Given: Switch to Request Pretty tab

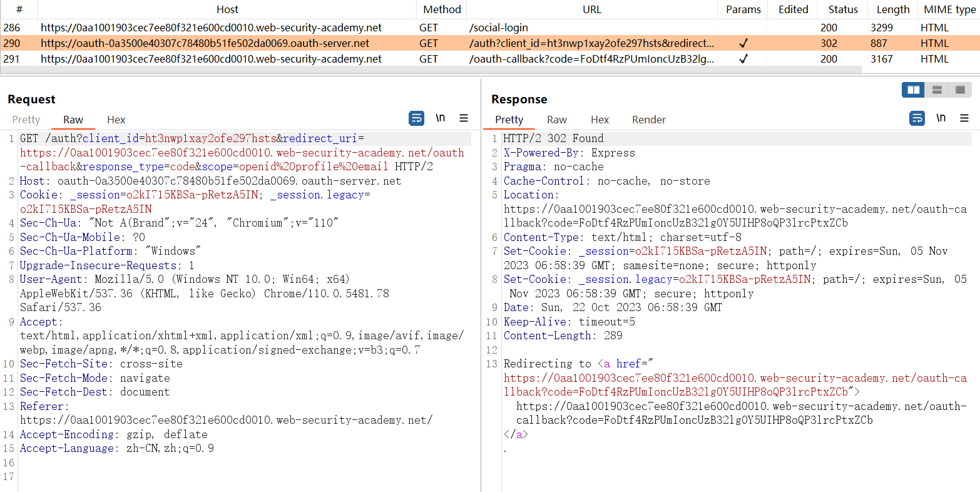Looking at the screenshot, I should pos(26,120).
